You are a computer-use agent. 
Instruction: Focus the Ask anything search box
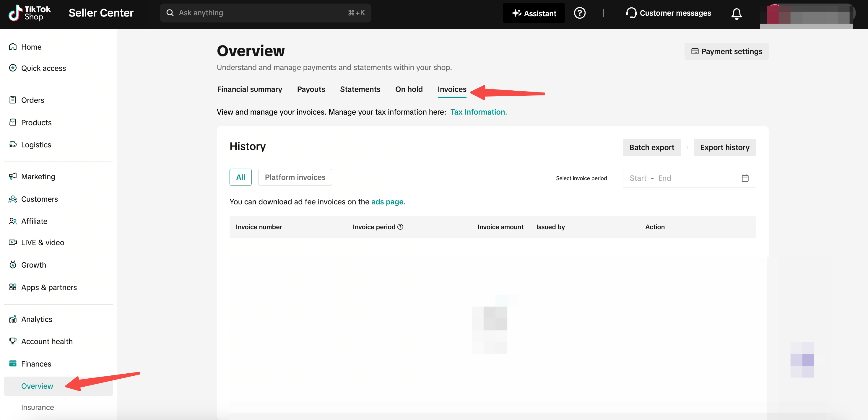[266, 13]
